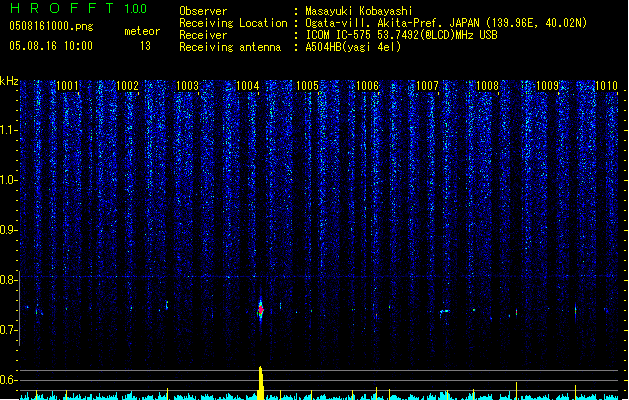Click the Receiving antenna label
This screenshot has height=400, width=629.
[x=230, y=47]
